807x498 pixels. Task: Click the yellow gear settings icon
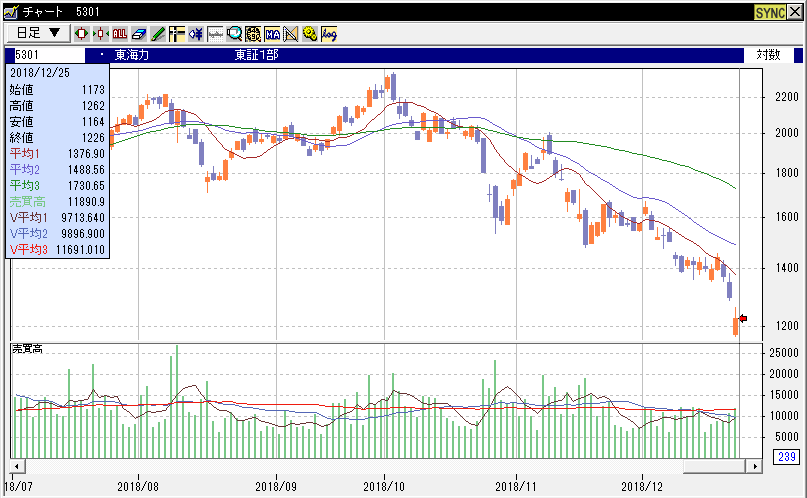point(310,33)
